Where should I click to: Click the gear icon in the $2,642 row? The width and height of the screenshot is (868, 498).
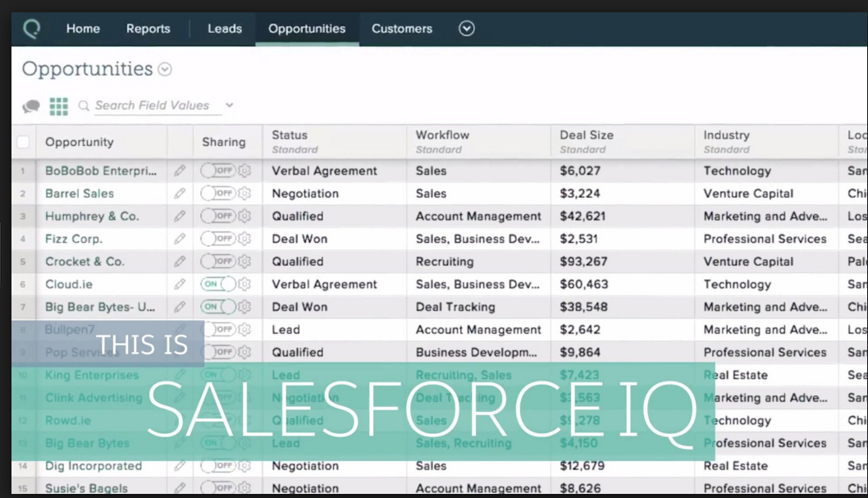244,329
